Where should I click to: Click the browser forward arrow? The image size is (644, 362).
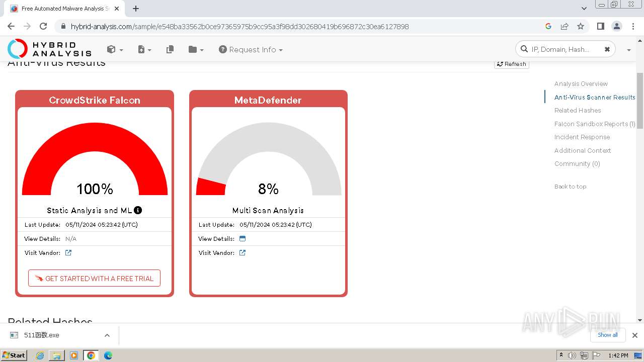27,26
